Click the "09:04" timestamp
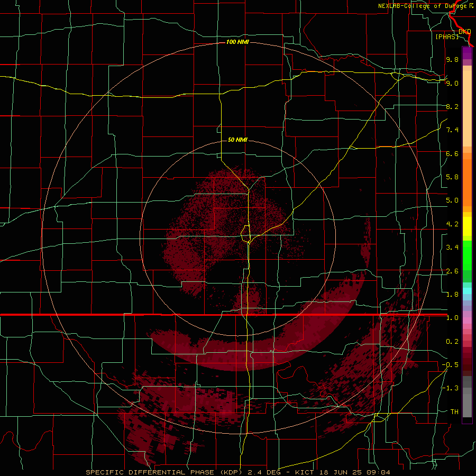476x476 pixels. click(x=378, y=472)
